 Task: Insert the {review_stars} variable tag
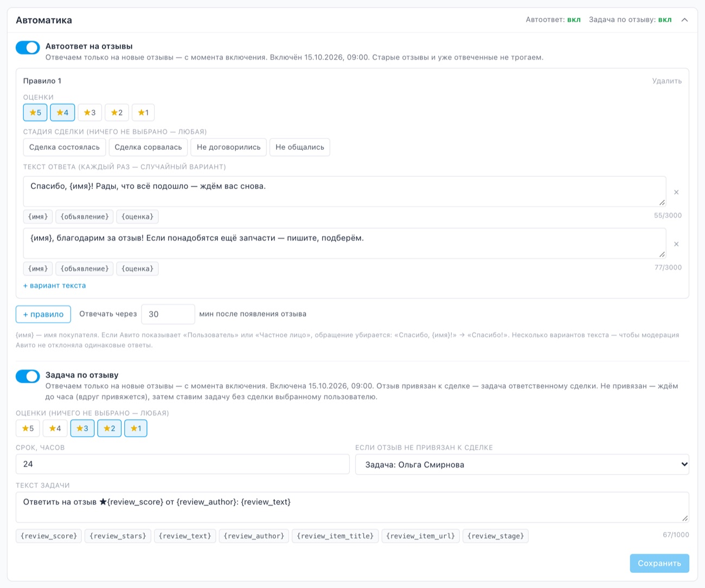pos(118,536)
